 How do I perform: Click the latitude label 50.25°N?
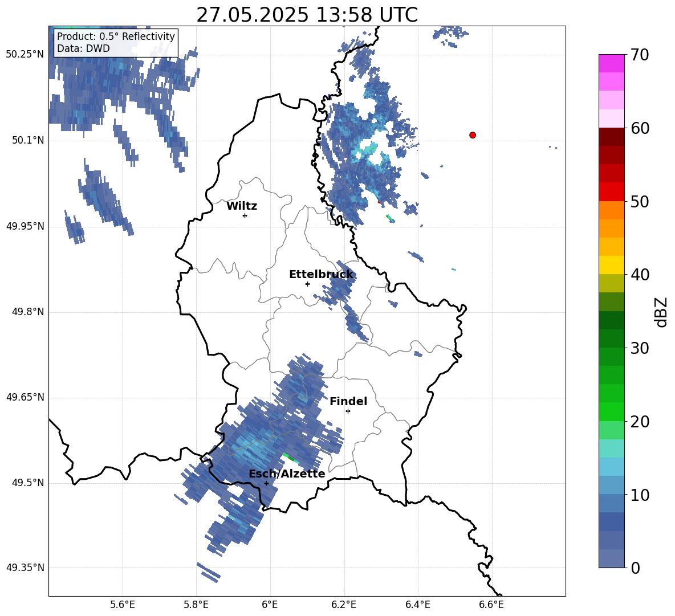pyautogui.click(x=25, y=55)
